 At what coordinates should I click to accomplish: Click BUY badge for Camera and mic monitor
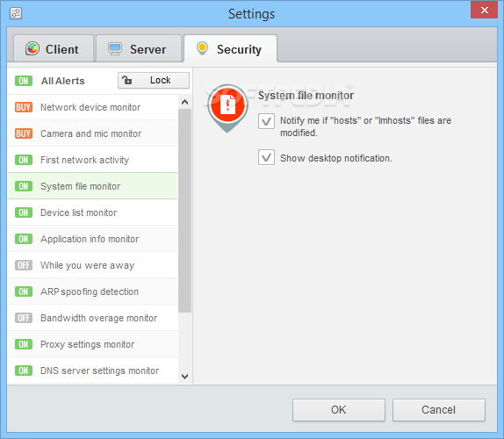pyautogui.click(x=24, y=133)
